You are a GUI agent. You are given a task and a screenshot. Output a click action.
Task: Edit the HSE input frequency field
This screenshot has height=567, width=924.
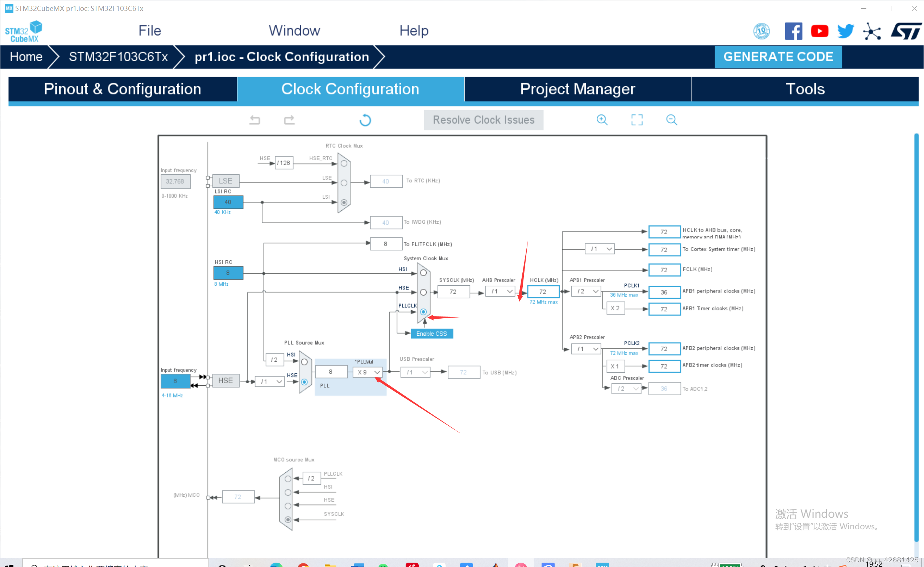(x=175, y=381)
